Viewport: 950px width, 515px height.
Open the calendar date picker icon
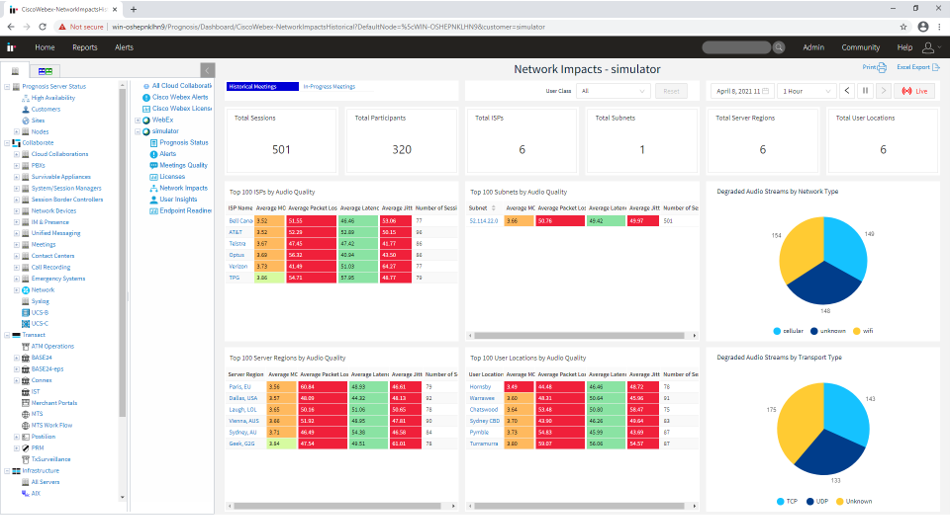click(x=765, y=91)
